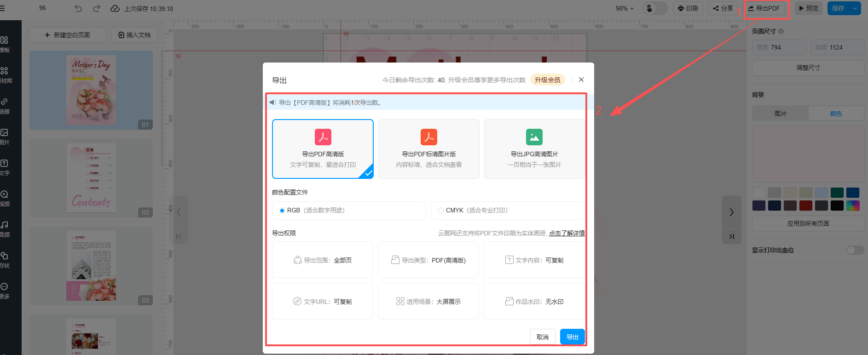Switch to the 颜色 background tab
This screenshot has height=355, width=868.
[x=836, y=114]
